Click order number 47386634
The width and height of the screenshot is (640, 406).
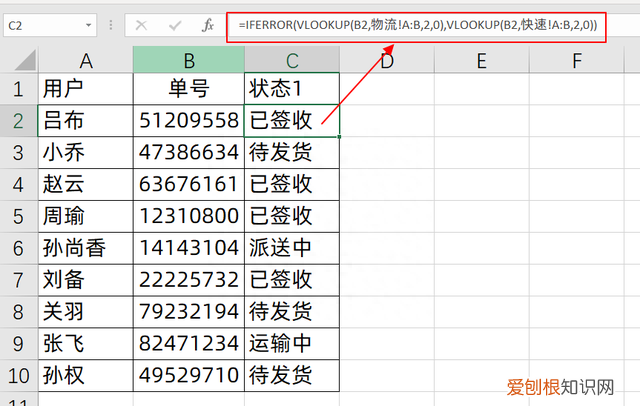point(189,153)
